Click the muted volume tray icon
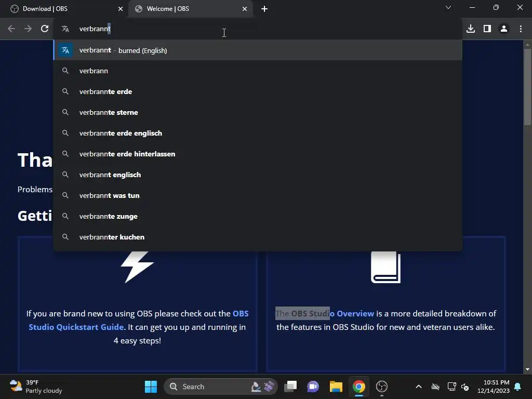The image size is (532, 399). pos(465,387)
